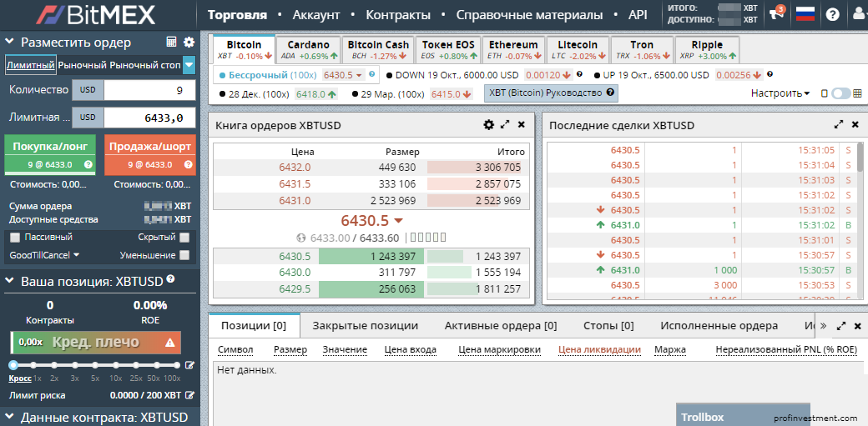
Task: Click leverage warning triangle icon
Action: click(170, 343)
